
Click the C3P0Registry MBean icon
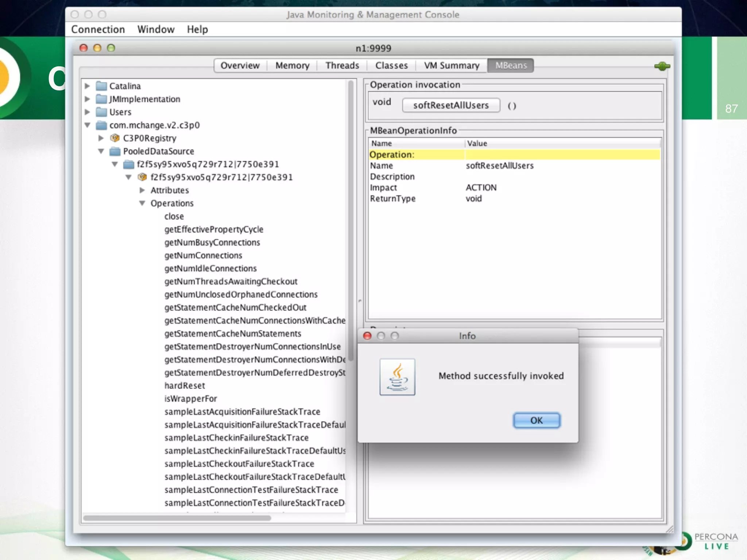115,138
